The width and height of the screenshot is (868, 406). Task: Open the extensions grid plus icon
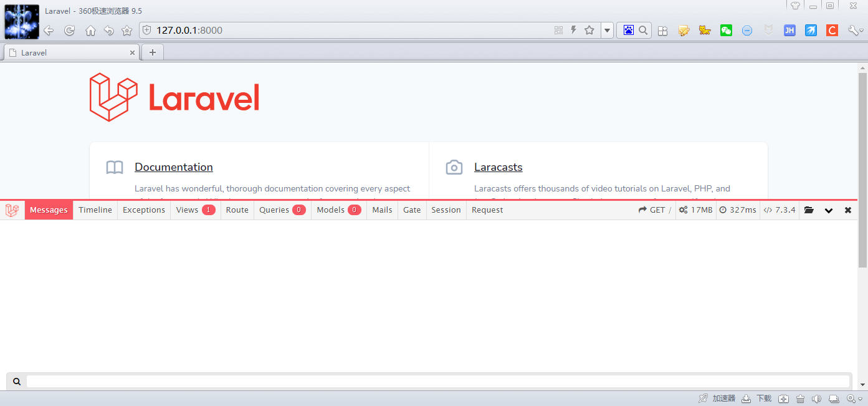[x=663, y=31]
